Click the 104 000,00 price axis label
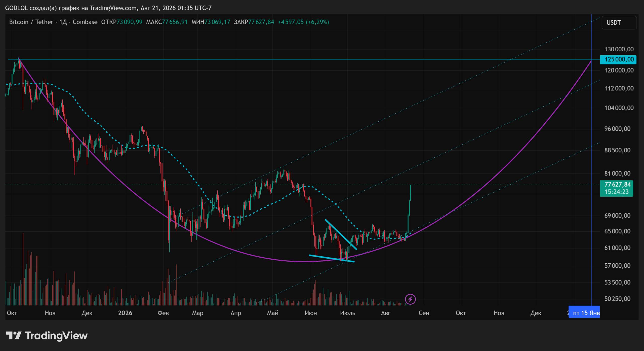Image resolution: width=644 pixels, height=351 pixels. pos(619,108)
